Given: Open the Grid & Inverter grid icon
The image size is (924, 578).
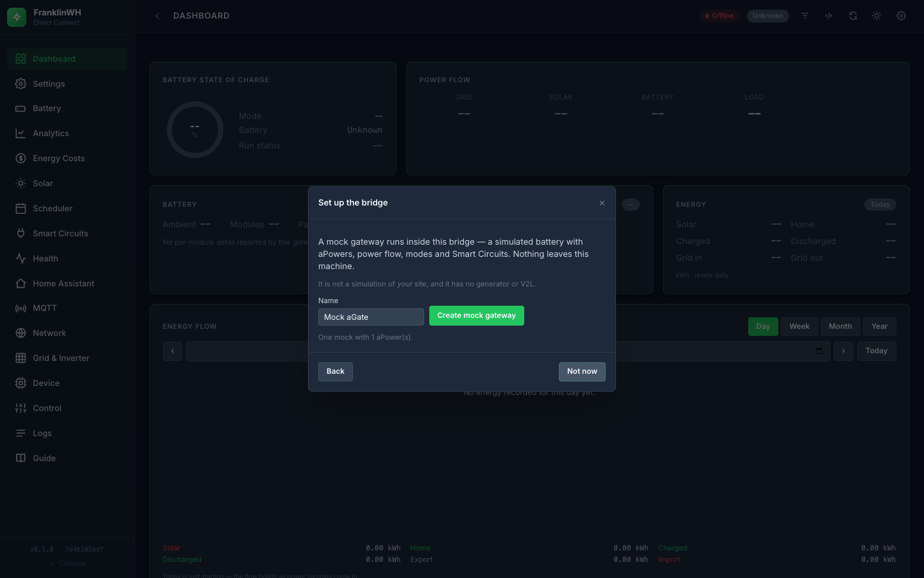Looking at the screenshot, I should tap(21, 358).
